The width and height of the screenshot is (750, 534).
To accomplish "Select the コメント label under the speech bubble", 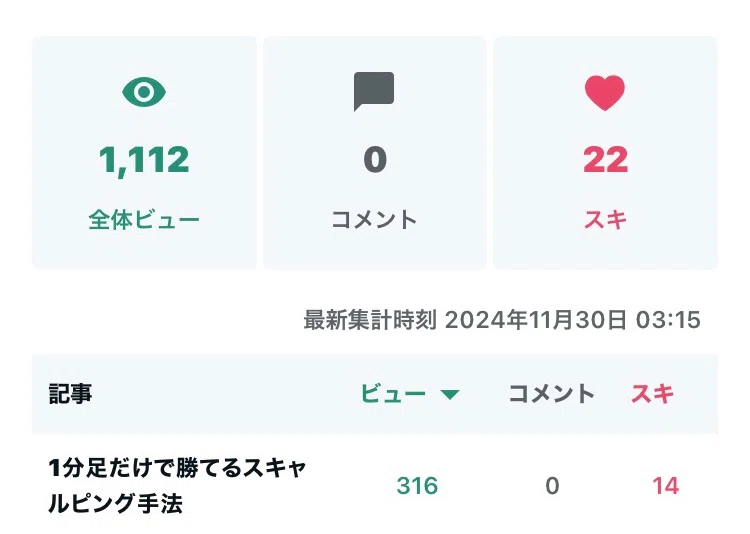I will [x=374, y=220].
